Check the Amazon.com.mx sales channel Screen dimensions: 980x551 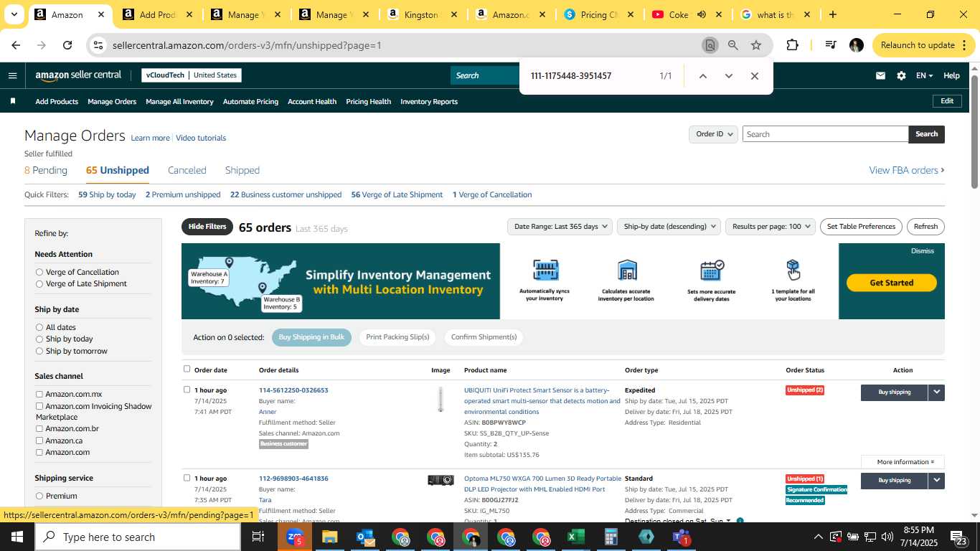click(x=39, y=394)
